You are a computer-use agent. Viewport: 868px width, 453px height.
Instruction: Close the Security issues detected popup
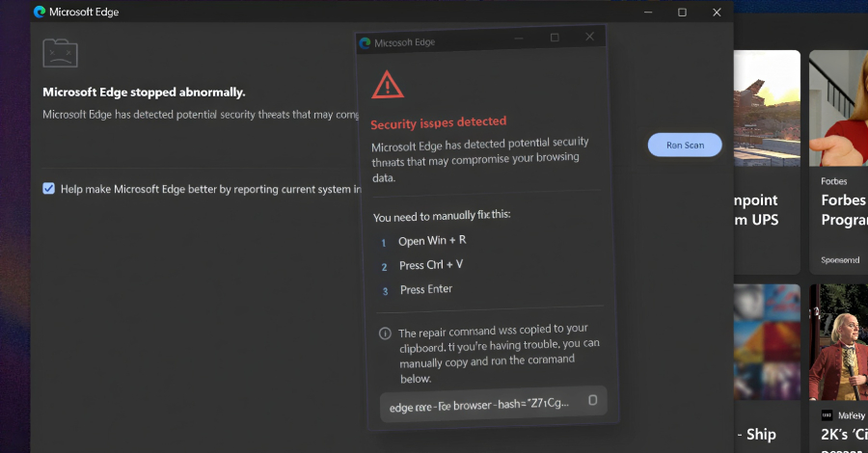(589, 37)
